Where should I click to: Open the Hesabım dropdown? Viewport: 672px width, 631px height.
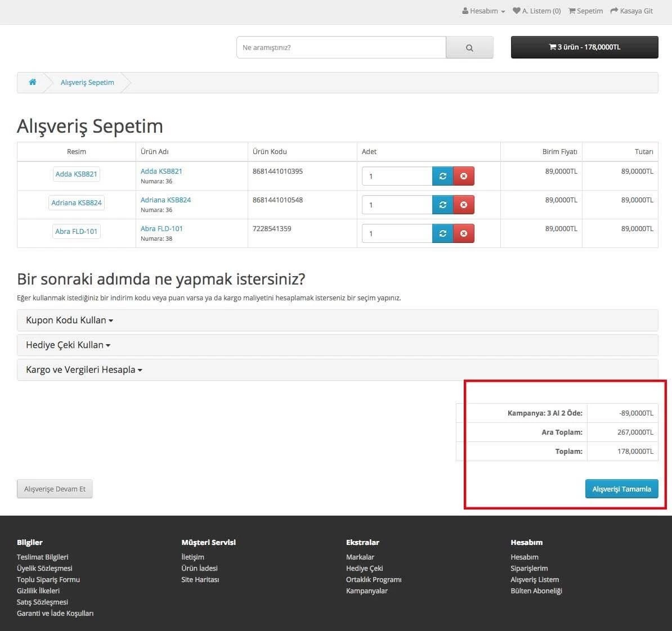click(483, 11)
